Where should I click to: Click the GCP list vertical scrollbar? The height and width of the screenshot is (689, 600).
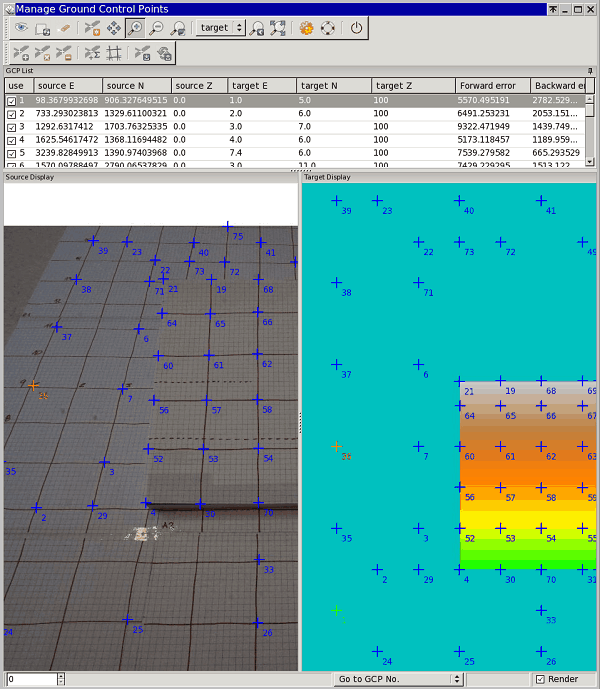click(590, 130)
